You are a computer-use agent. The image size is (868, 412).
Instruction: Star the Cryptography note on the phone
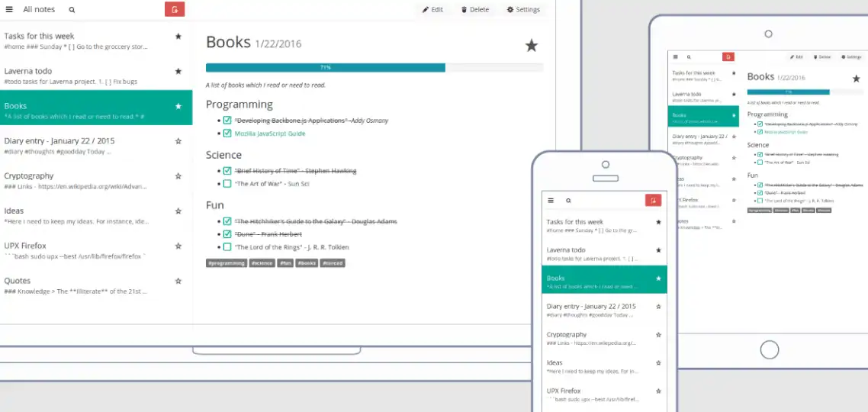[x=658, y=334]
